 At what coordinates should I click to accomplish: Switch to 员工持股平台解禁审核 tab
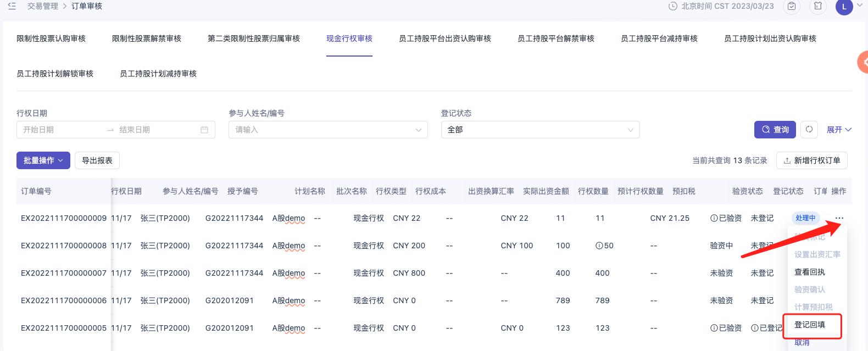[556, 38]
